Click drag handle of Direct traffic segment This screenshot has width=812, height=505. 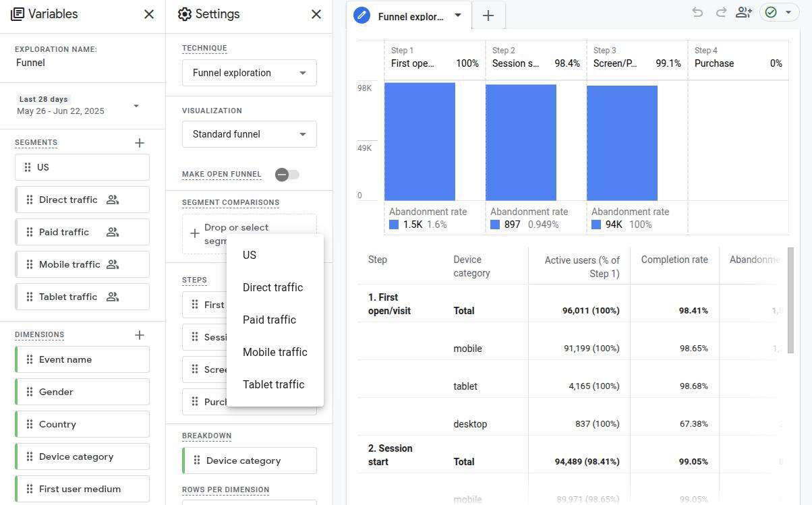click(x=30, y=200)
